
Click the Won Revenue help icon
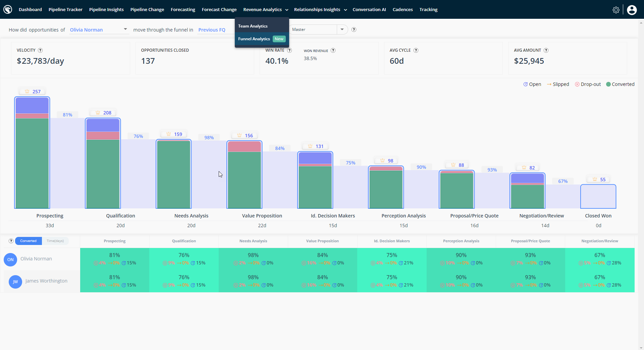(x=333, y=50)
